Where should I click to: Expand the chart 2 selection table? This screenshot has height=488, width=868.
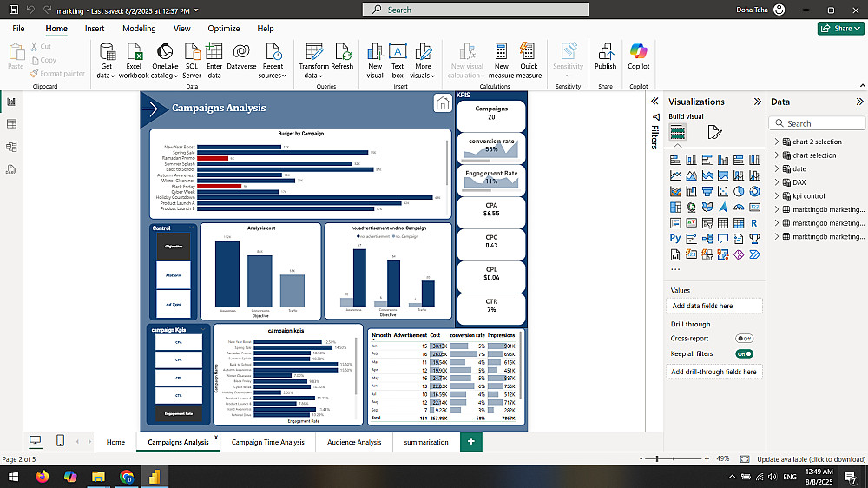point(777,142)
